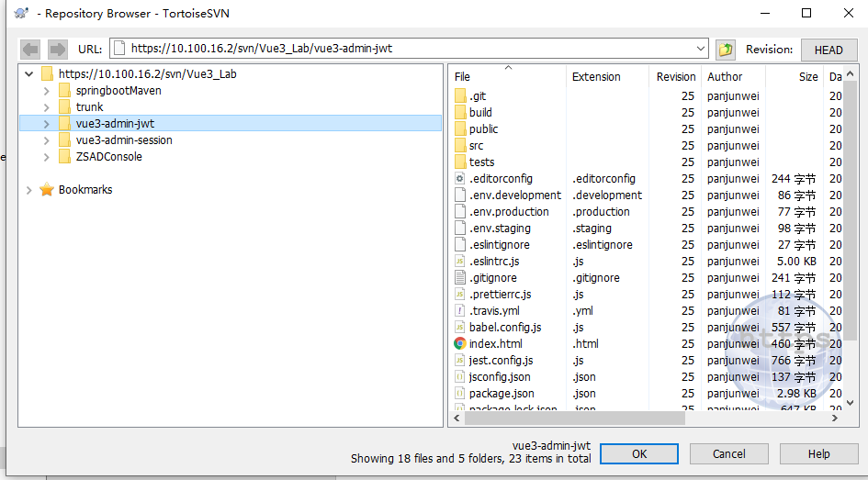Click the Bookmarks star icon
The image size is (868, 480).
pyautogui.click(x=47, y=190)
